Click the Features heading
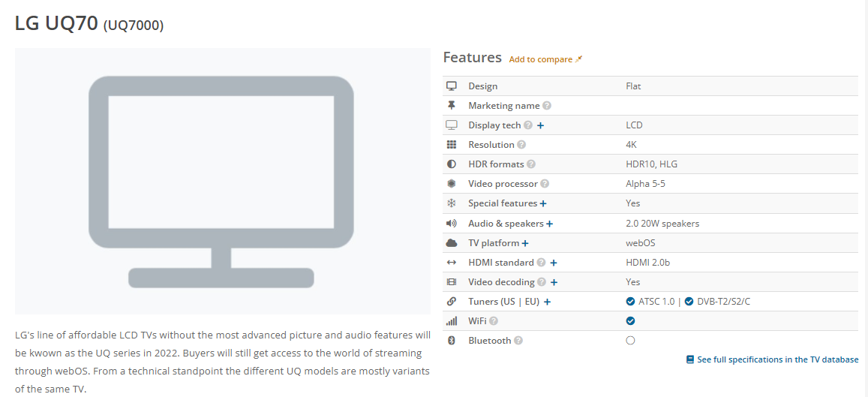 coord(472,58)
